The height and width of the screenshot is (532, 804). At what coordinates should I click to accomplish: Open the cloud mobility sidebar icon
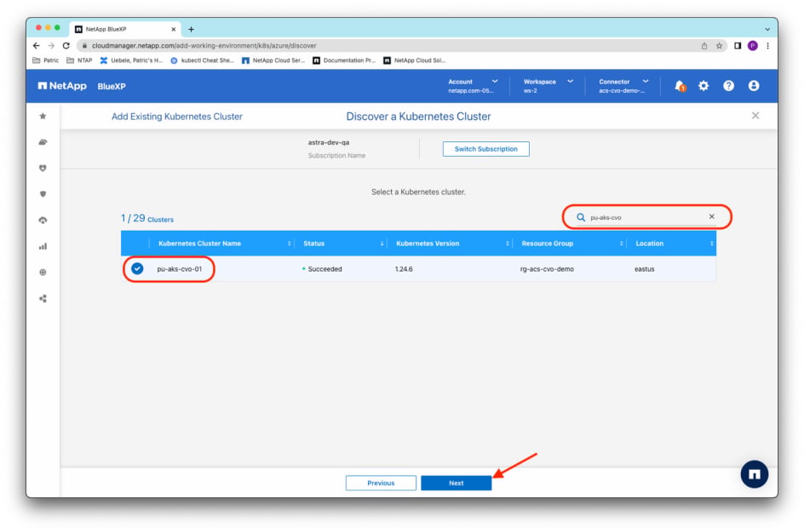point(43,220)
